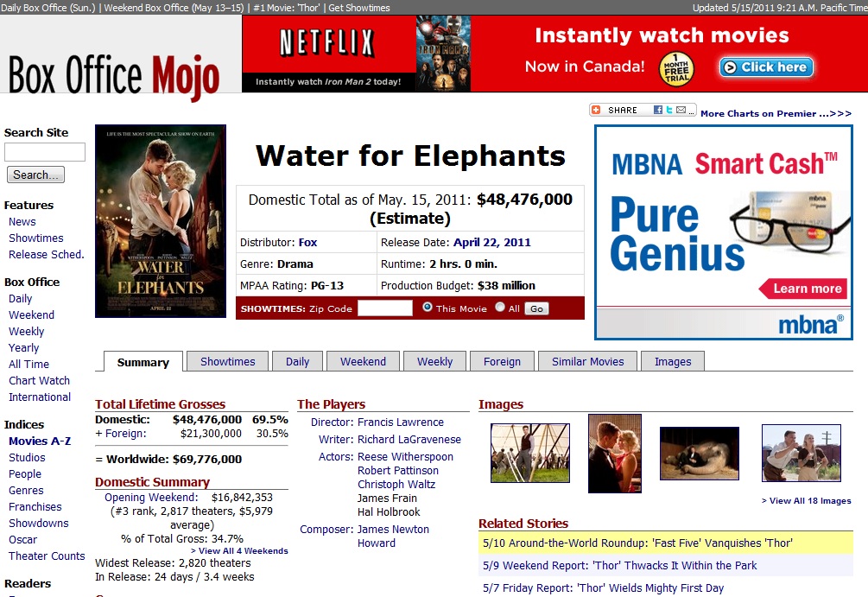Select the 'This Movie' radio button
This screenshot has width=868, height=597.
(x=428, y=308)
